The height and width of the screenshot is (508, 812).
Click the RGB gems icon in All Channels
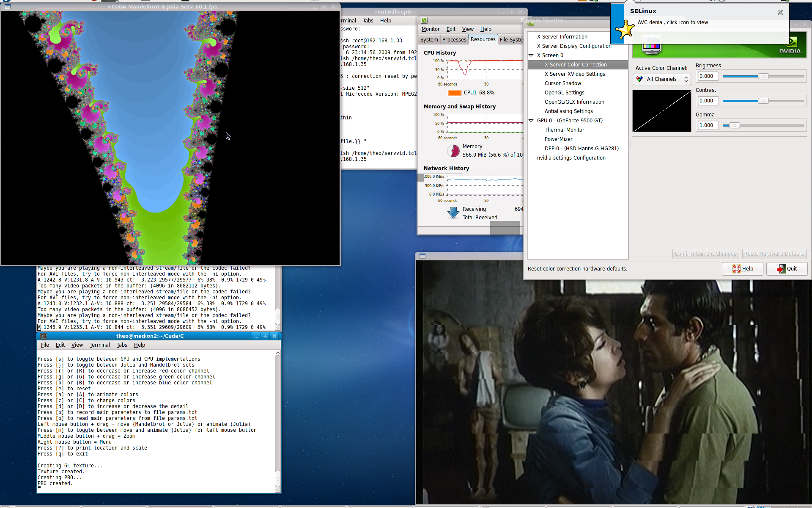click(639, 79)
